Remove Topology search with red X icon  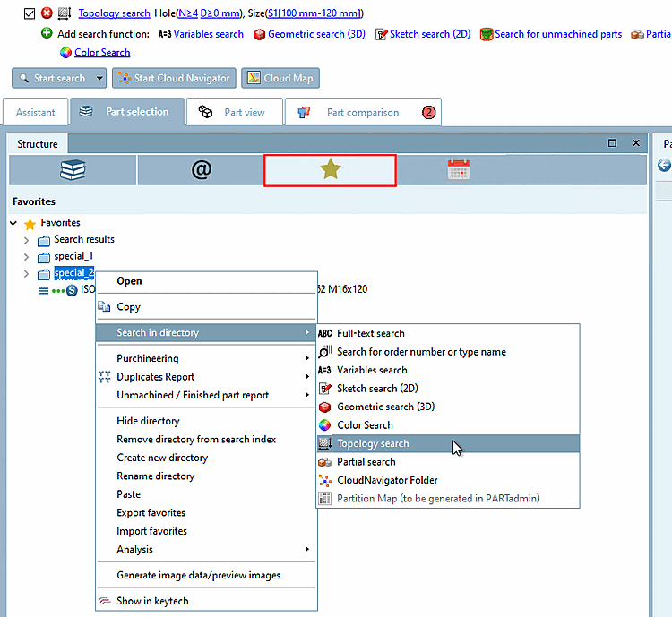tap(47, 13)
